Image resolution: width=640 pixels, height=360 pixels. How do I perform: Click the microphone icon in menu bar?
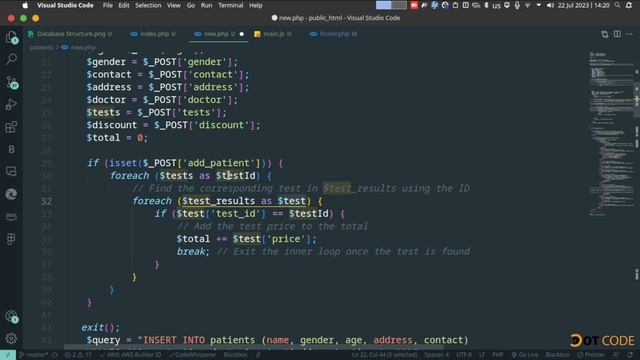517,5
